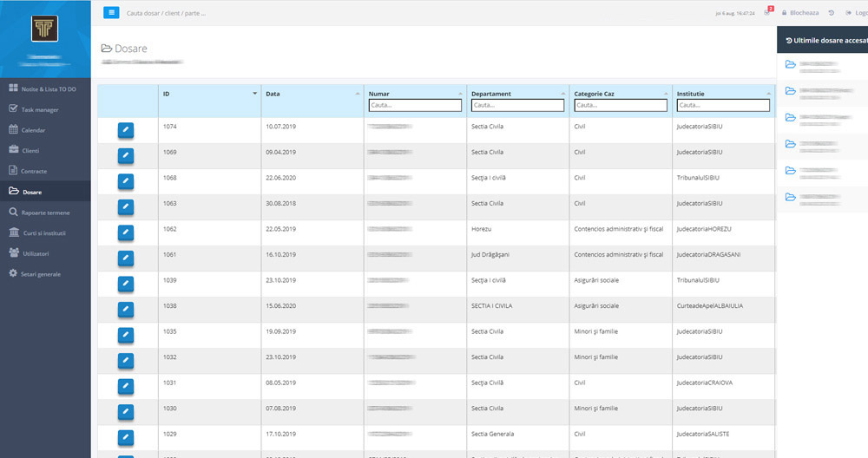Go to Calendar in the sidebar
The height and width of the screenshot is (458, 868).
(x=33, y=130)
